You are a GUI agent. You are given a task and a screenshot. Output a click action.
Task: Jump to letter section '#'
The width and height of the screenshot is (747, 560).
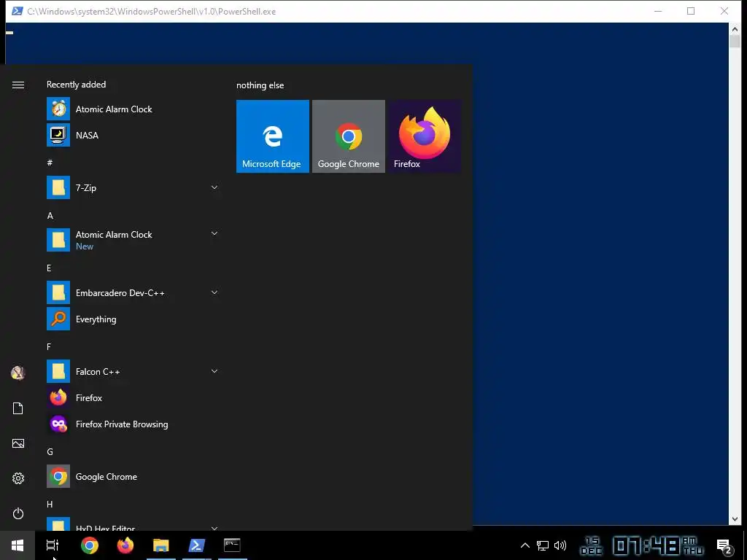coord(50,163)
